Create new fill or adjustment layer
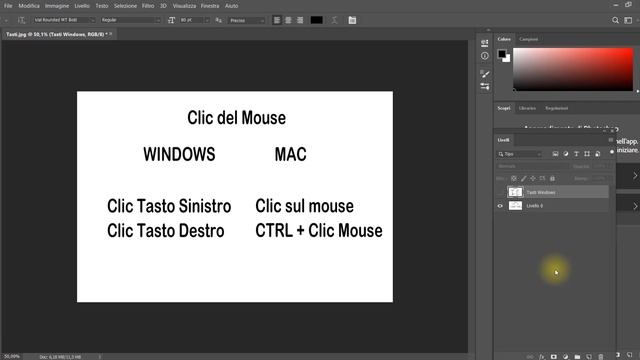This screenshot has width=640, height=360. coord(565,356)
